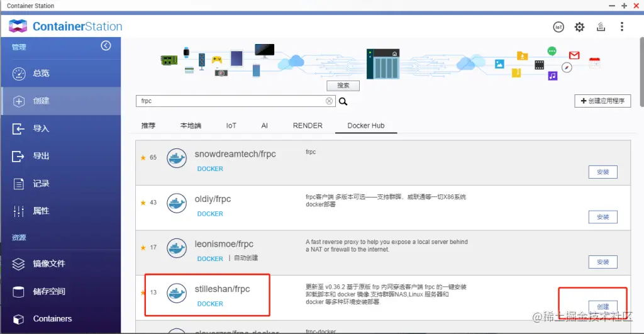Switch to the 本地端 tab

191,126
